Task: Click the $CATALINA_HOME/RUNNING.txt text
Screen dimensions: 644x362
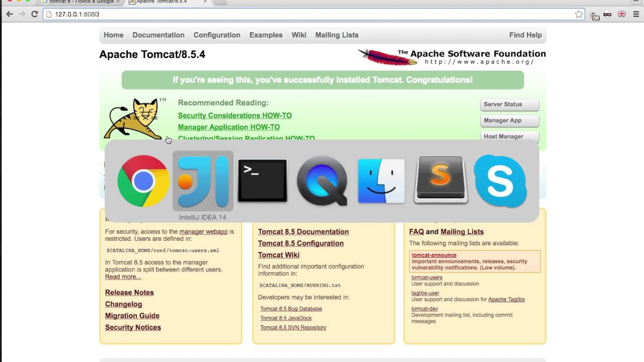Action: coord(300,285)
